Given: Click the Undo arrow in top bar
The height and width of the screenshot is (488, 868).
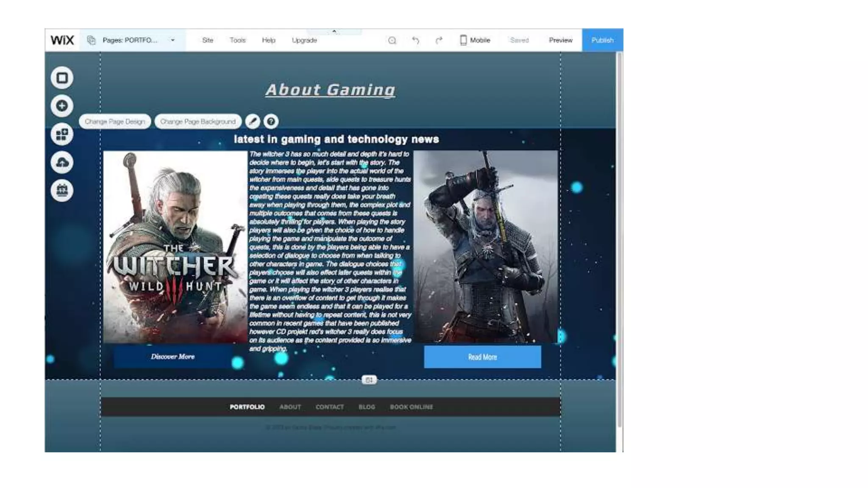Looking at the screenshot, I should pyautogui.click(x=415, y=40).
